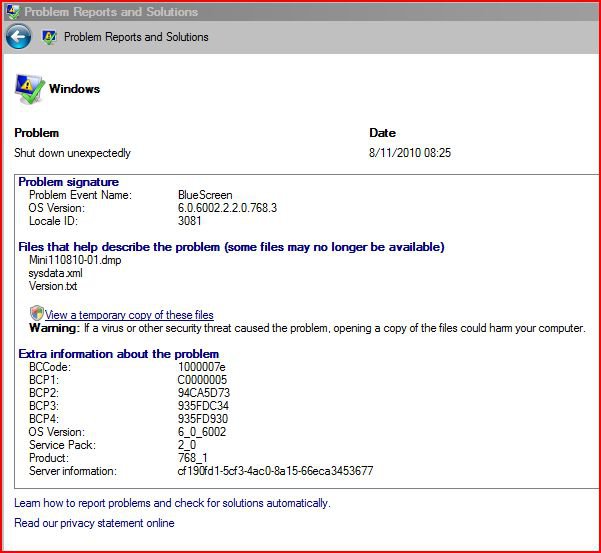The height and width of the screenshot is (553, 601).
Task: Go back with the blue arrow button
Action: click(18, 37)
